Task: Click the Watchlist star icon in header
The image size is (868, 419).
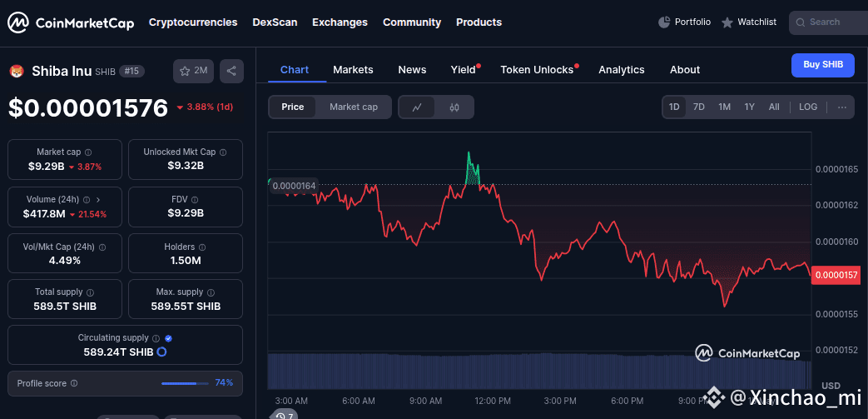Action: (x=727, y=22)
